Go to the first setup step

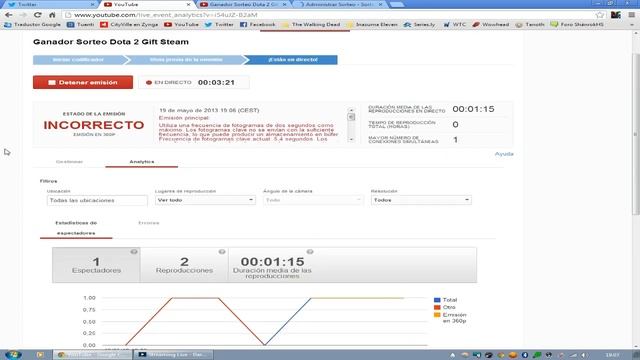tap(79, 60)
